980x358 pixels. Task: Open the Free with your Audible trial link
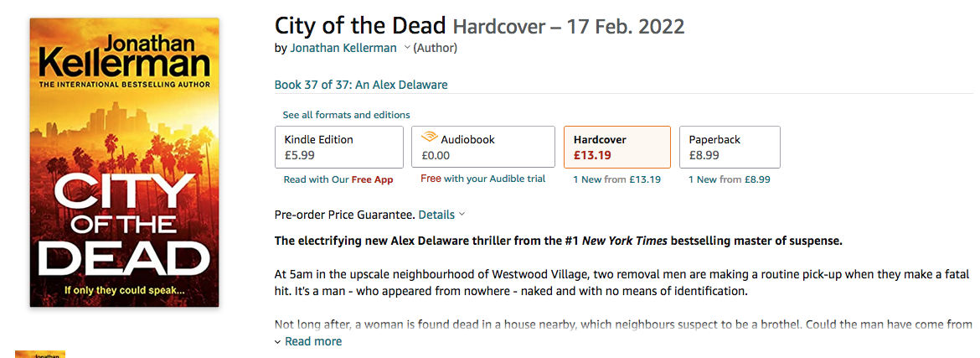coord(482,179)
